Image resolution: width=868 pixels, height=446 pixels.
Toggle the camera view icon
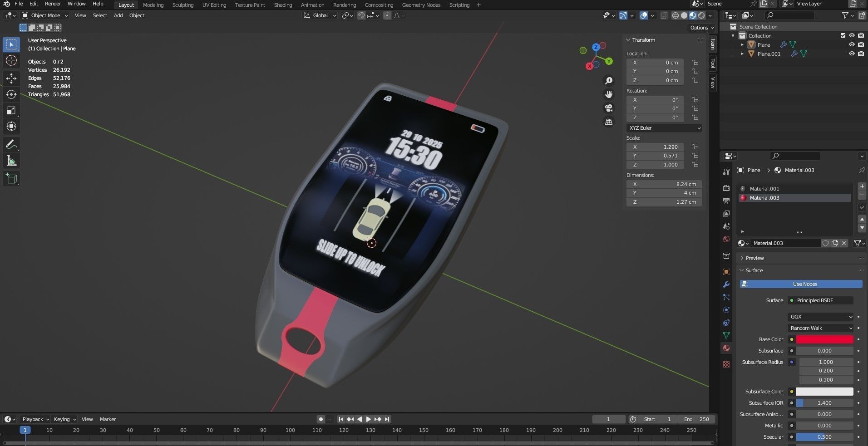click(609, 108)
